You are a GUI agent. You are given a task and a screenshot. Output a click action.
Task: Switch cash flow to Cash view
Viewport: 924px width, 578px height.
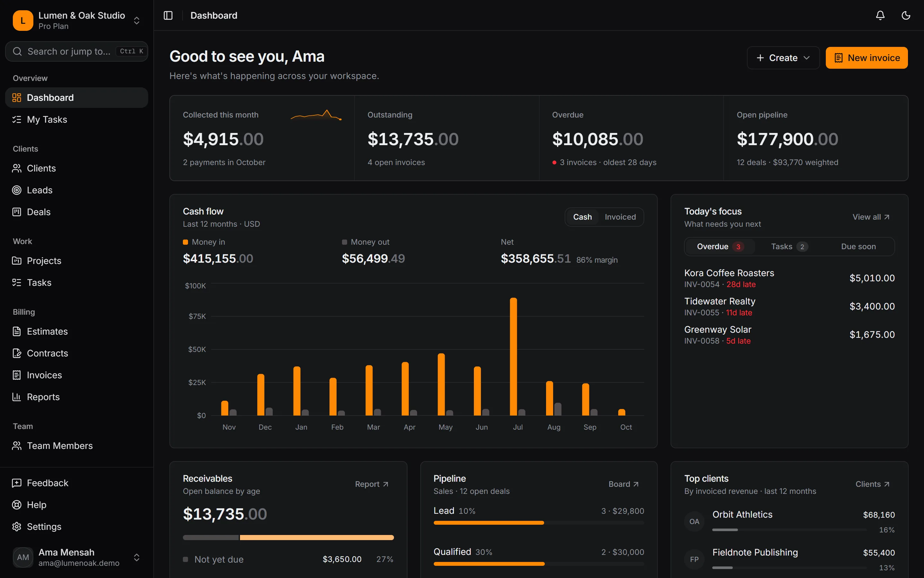pos(582,217)
